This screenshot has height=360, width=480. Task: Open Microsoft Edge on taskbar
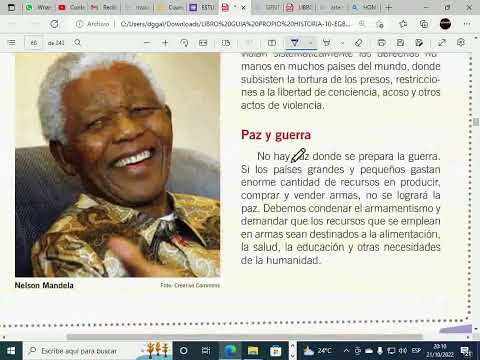[230, 351]
